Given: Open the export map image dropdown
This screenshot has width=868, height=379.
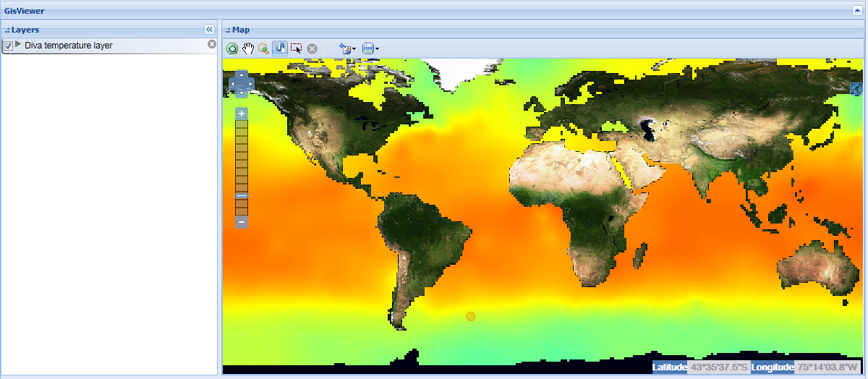Looking at the screenshot, I should (x=347, y=48).
